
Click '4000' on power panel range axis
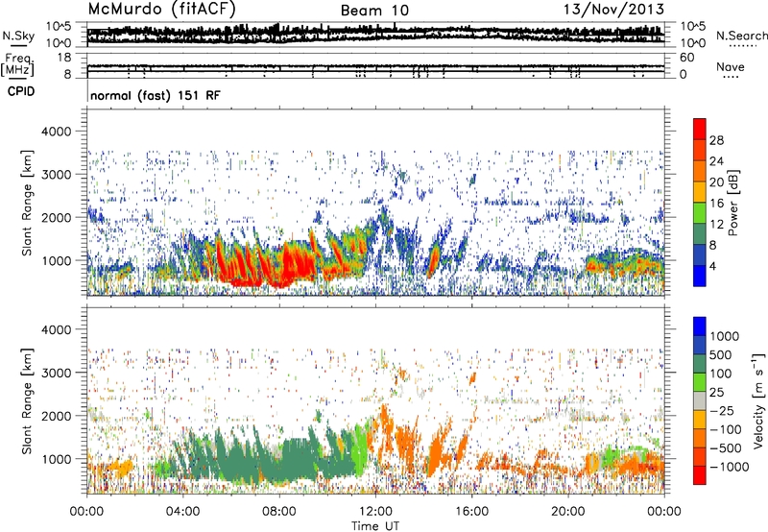57,132
